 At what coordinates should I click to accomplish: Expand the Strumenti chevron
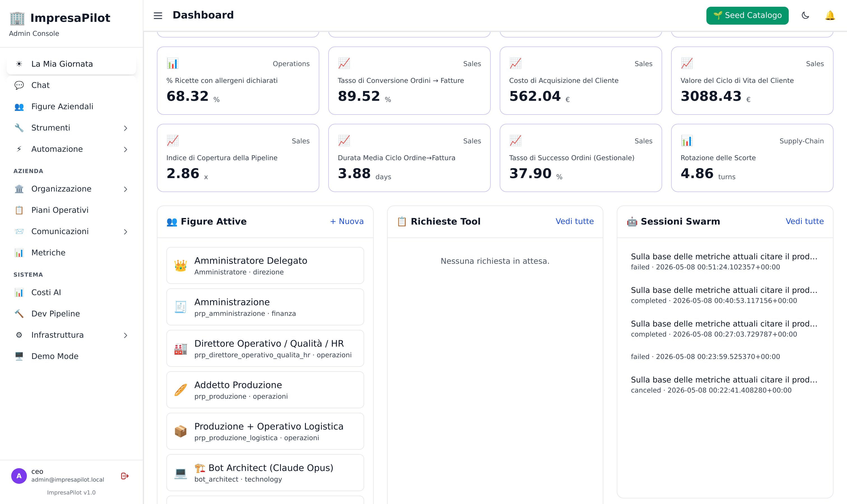[x=125, y=128]
